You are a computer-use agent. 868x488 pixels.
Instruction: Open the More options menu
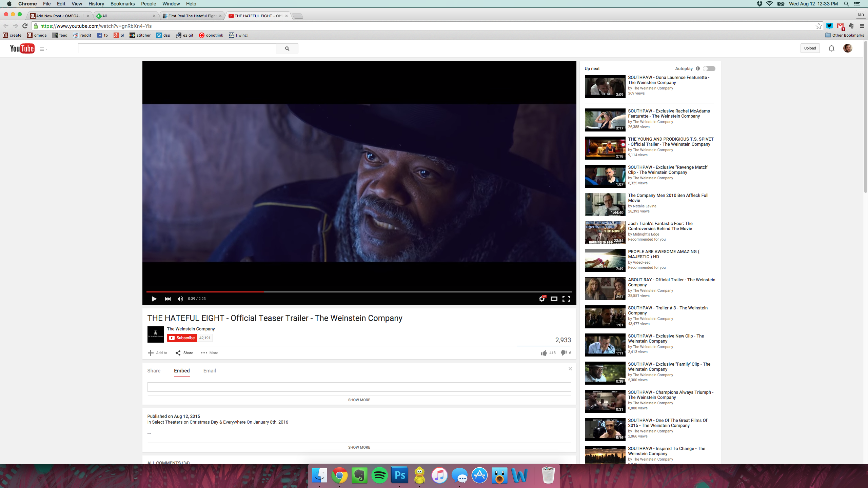pos(210,353)
